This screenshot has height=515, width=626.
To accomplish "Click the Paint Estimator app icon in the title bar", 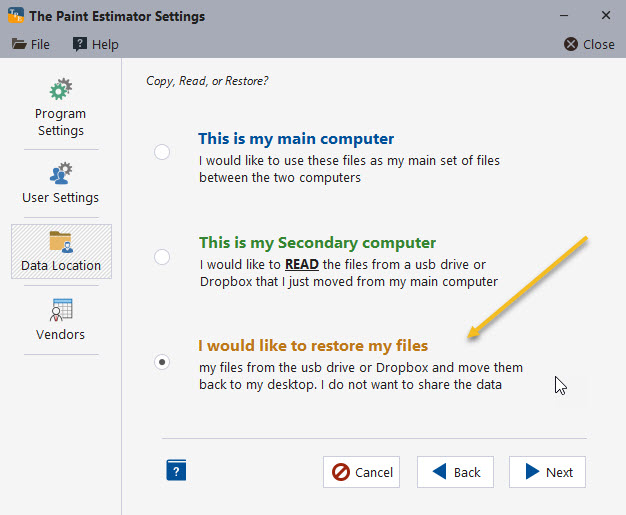I will pos(16,16).
